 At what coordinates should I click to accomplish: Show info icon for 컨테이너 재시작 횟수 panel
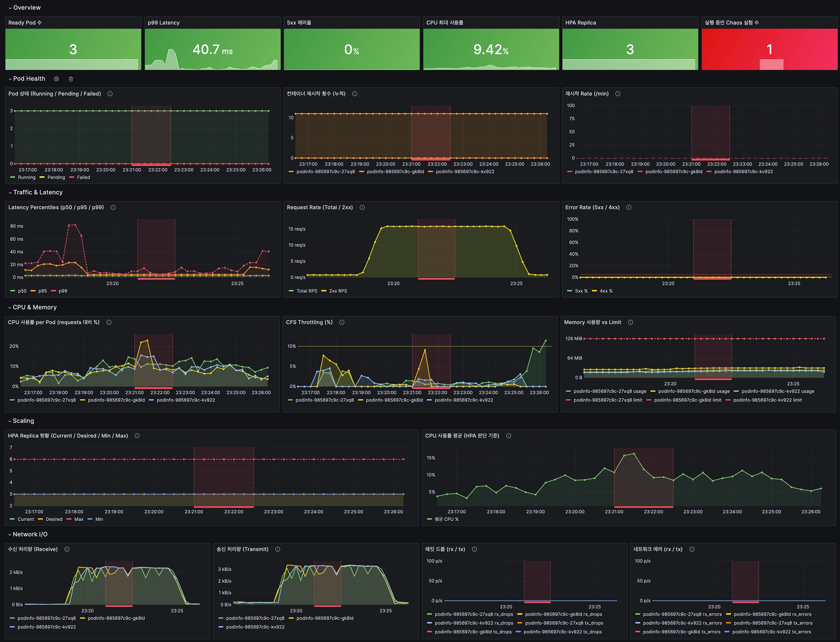pos(355,94)
